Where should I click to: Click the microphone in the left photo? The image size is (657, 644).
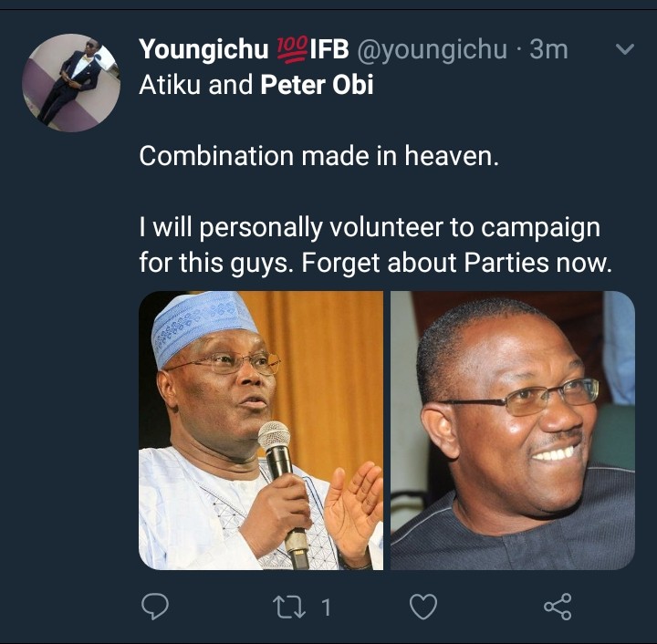pos(276,456)
